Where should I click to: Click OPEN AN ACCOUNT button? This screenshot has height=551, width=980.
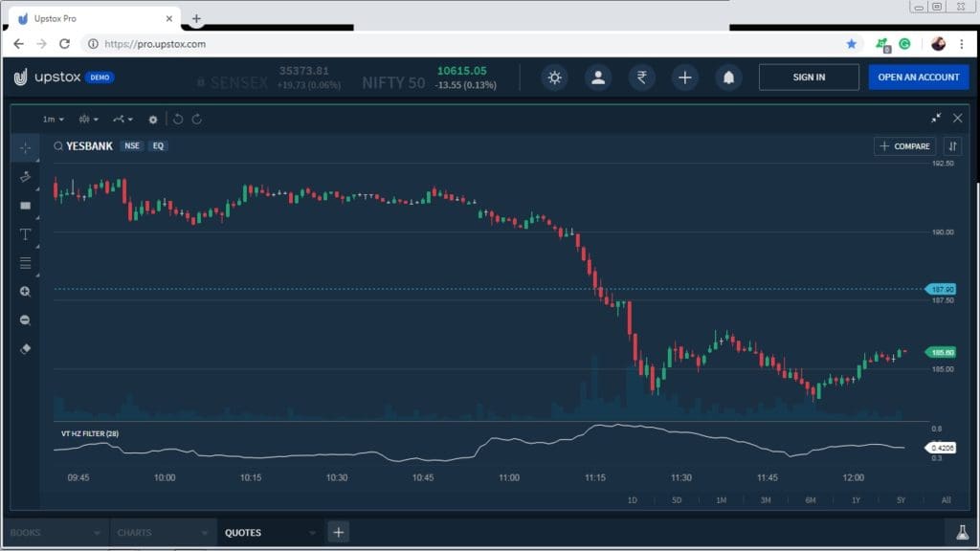pyautogui.click(x=918, y=77)
